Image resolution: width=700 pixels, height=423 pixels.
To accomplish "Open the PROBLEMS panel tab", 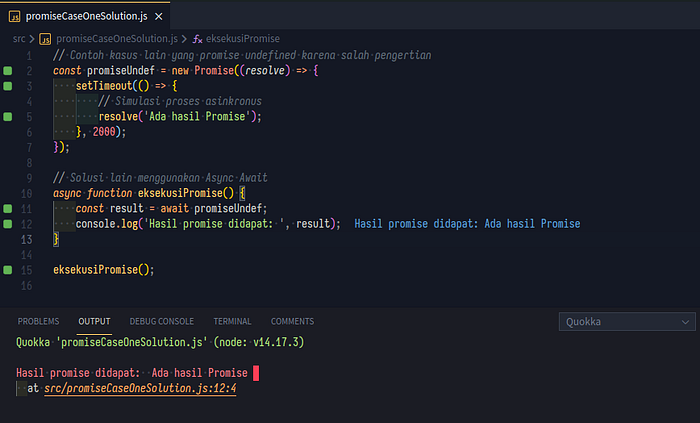I will (x=38, y=321).
